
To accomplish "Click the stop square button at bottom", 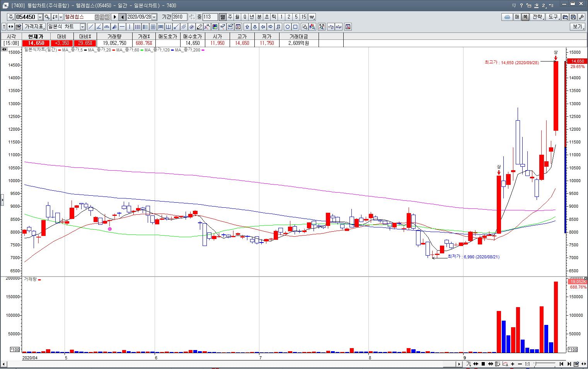I will click(x=483, y=364).
